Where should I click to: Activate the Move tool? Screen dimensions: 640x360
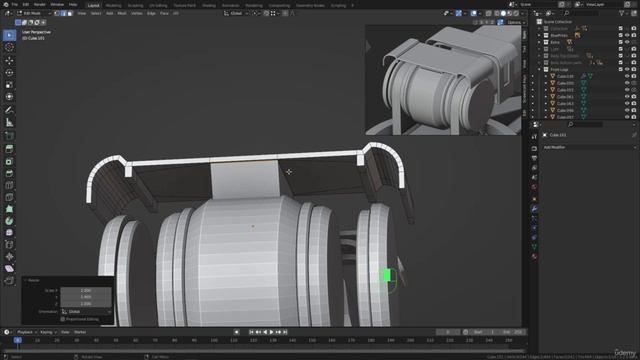9,60
